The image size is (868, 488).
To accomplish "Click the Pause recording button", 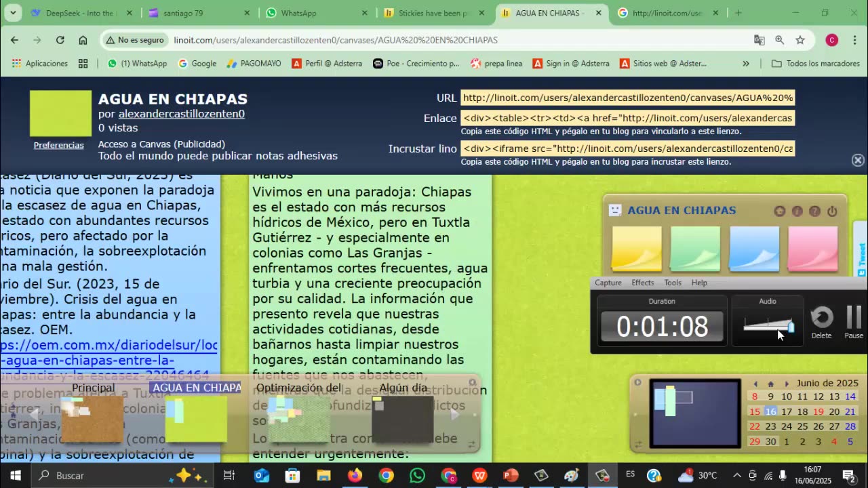I will pyautogui.click(x=854, y=322).
